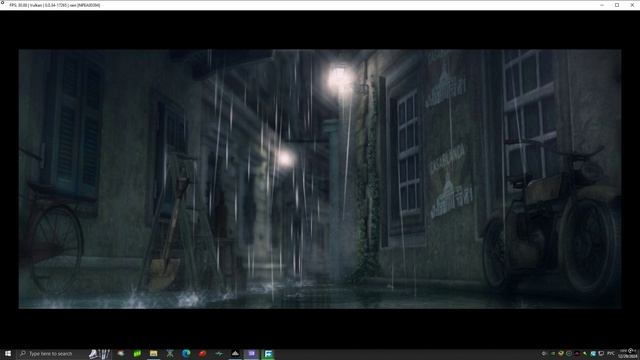
Task: Open File Explorer from taskbar
Action: click(153, 353)
